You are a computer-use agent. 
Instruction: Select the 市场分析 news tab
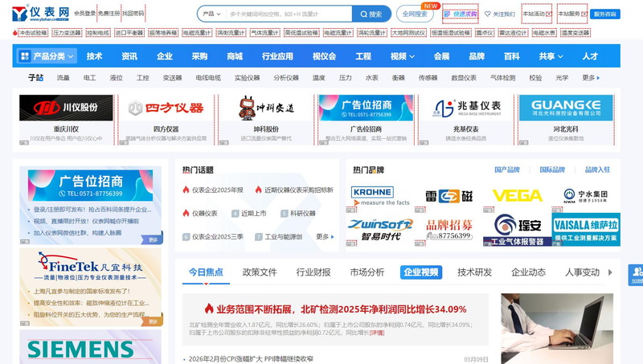pos(367,272)
